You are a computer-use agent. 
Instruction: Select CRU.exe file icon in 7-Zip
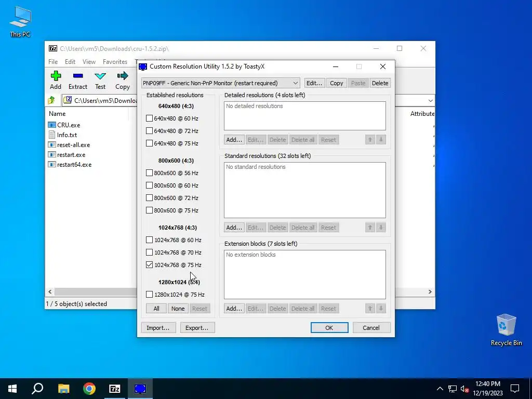pyautogui.click(x=52, y=125)
